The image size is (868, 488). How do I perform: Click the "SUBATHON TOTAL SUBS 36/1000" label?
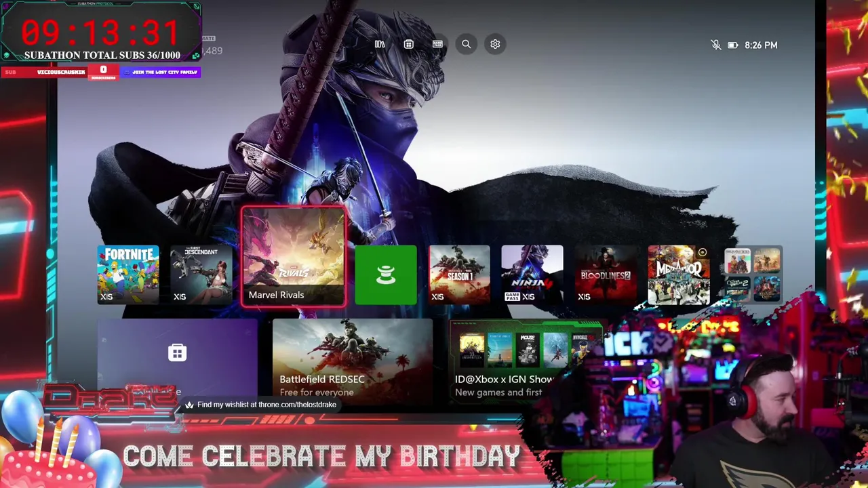(x=102, y=56)
